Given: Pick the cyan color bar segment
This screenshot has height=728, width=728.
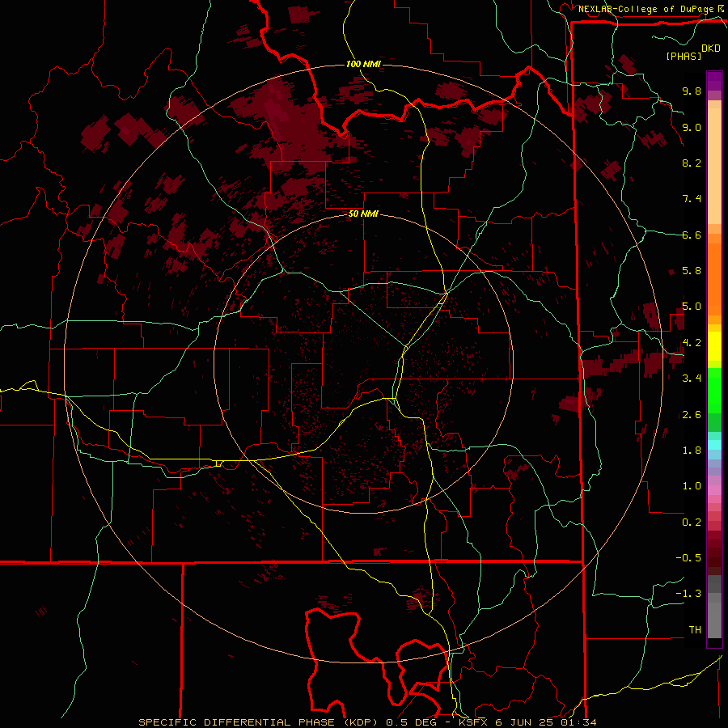Looking at the screenshot, I should click(714, 444).
